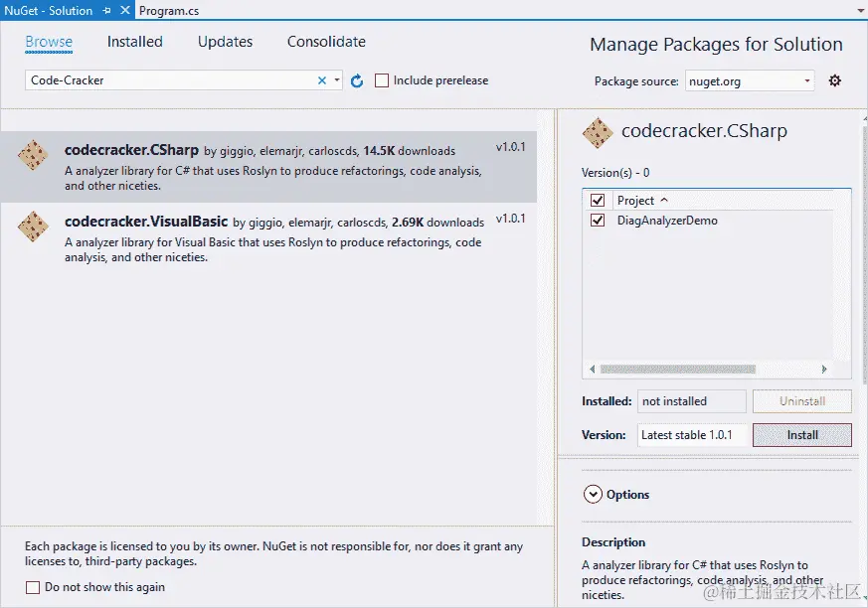The height and width of the screenshot is (608, 868).
Task: Click codecracker.CSharp logo in details pane
Action: coord(598,133)
